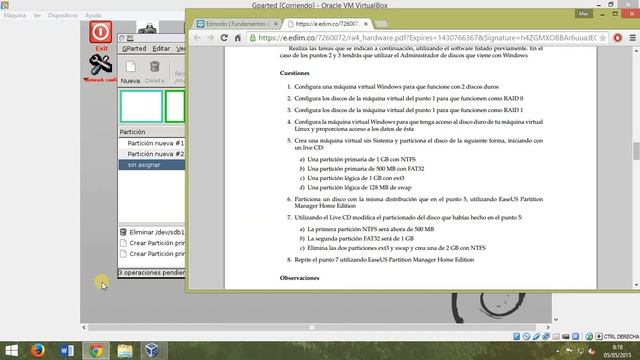The height and width of the screenshot is (360, 640).
Task: Select the Partición nueva #2 row
Action: tap(151, 154)
